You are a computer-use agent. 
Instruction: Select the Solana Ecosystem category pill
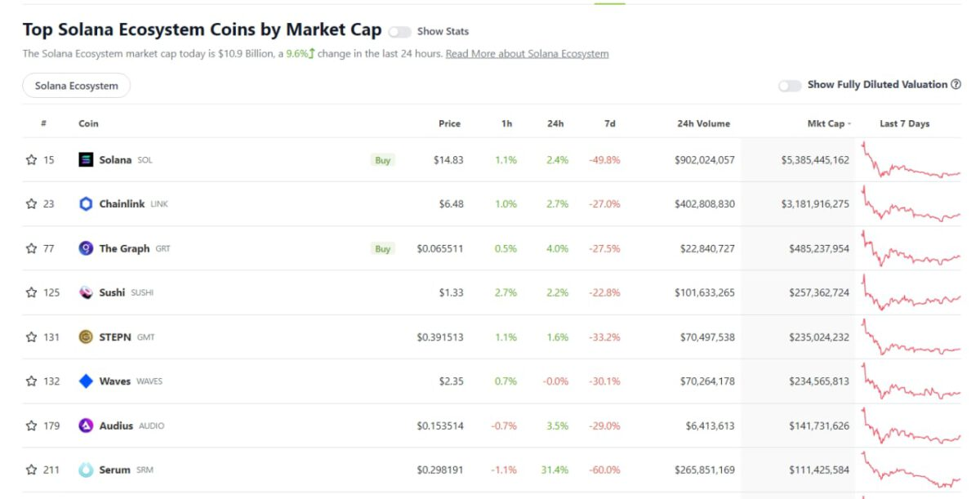76,86
